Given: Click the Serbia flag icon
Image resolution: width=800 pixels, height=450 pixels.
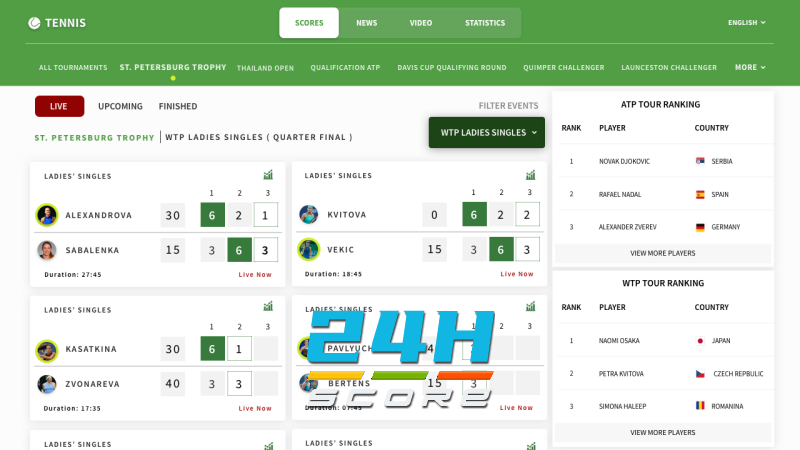Looking at the screenshot, I should 700,161.
